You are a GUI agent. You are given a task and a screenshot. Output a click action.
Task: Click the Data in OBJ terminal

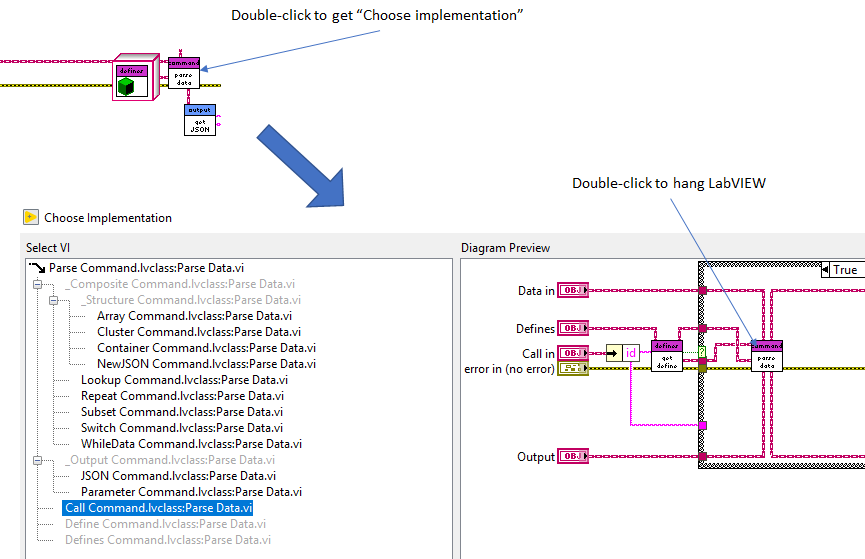(573, 290)
